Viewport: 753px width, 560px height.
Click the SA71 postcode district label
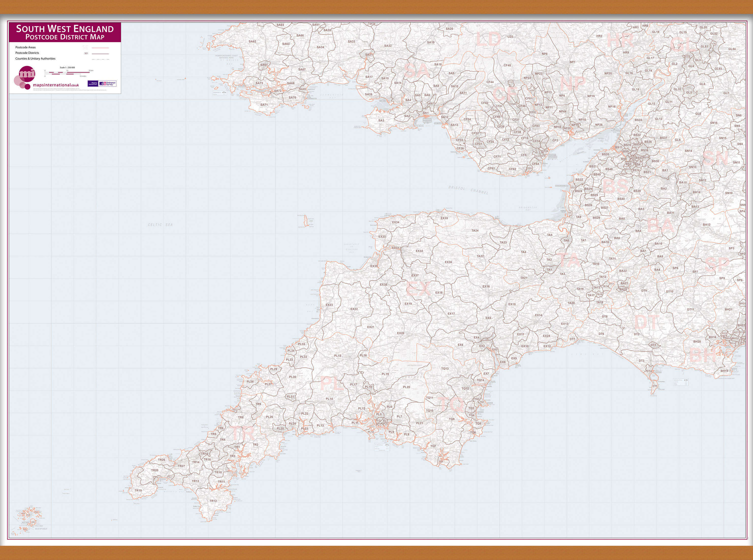click(x=264, y=105)
